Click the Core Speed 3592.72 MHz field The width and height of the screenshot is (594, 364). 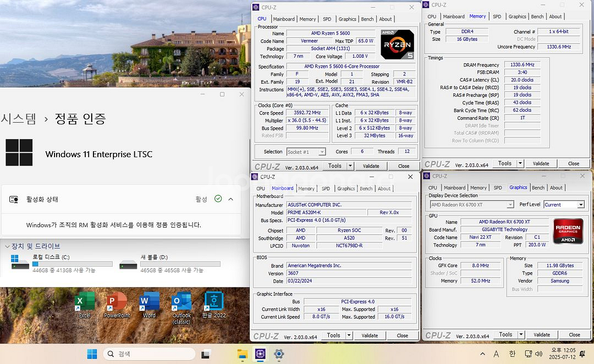307,113
